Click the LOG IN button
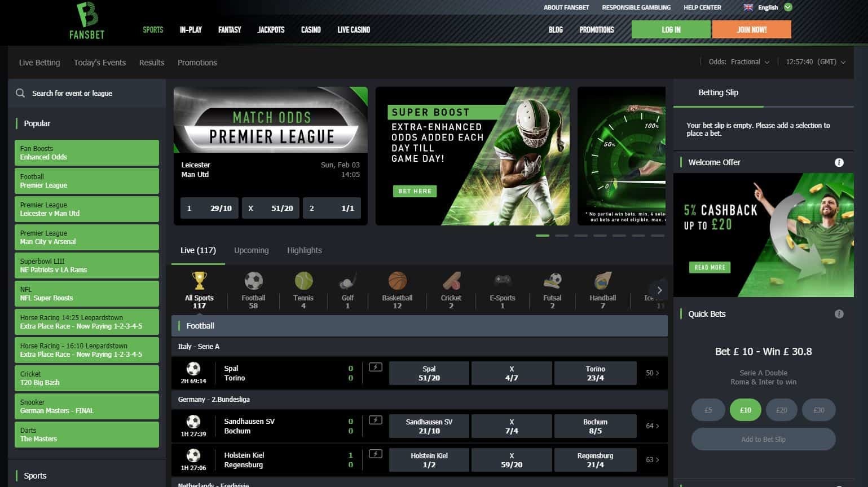This screenshot has height=487, width=868. coord(671,30)
